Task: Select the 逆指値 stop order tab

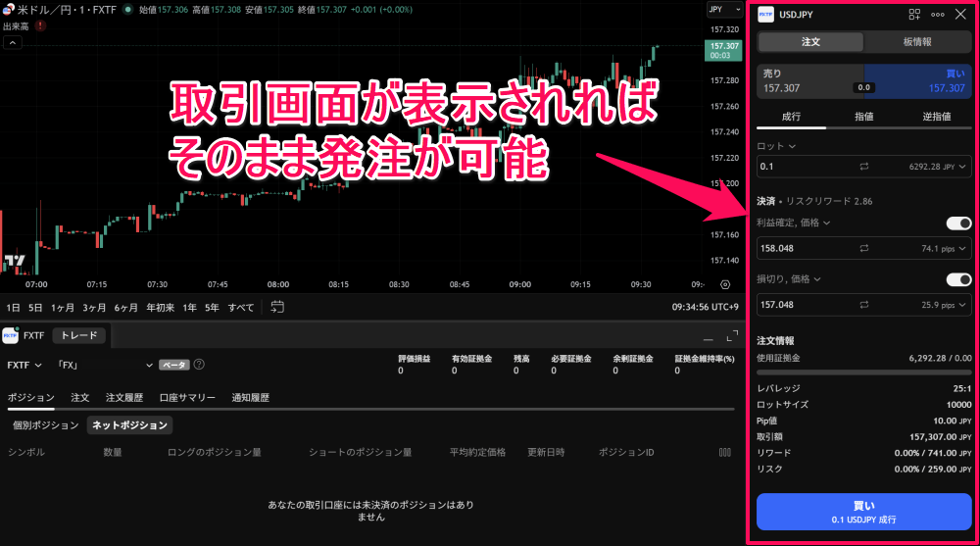Action: pyautogui.click(x=936, y=117)
